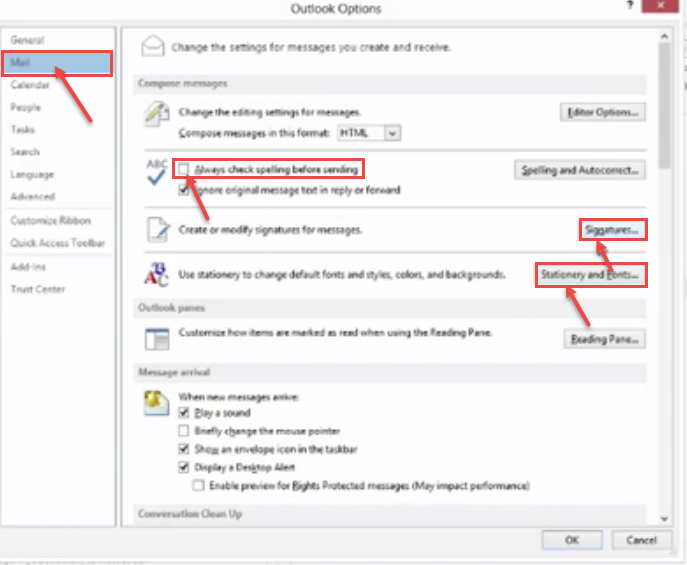Open Quick Access Toolbar settings
This screenshot has width=687, height=565.
click(x=58, y=243)
